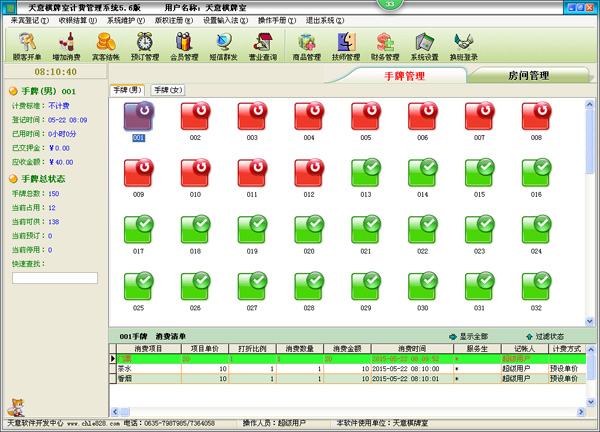Open 预订管理 reservation management

click(x=145, y=46)
